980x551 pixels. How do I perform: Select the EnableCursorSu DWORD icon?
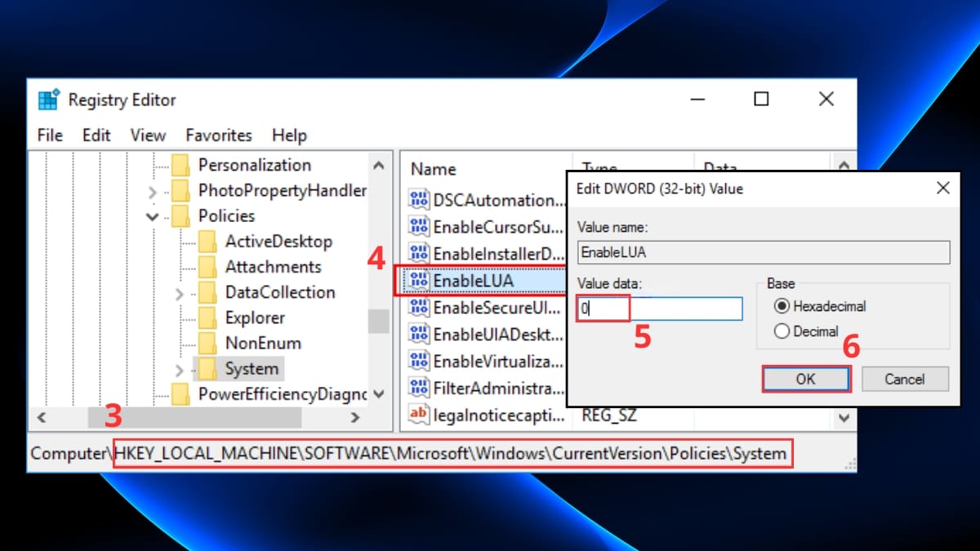pos(418,226)
